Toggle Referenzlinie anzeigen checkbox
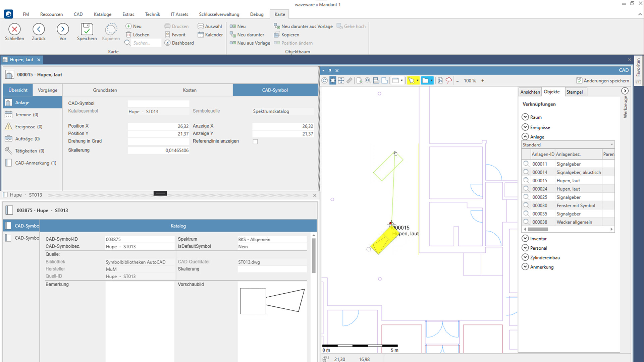The height and width of the screenshot is (362, 644). (255, 142)
